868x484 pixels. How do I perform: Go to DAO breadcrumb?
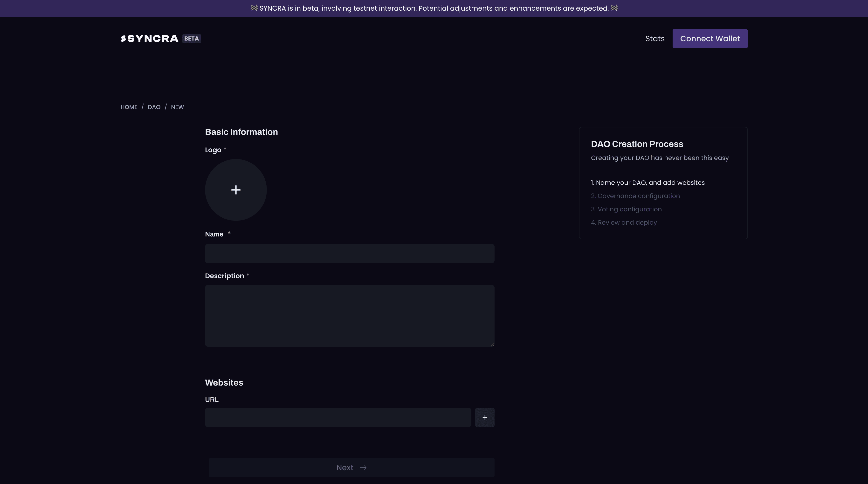[154, 107]
